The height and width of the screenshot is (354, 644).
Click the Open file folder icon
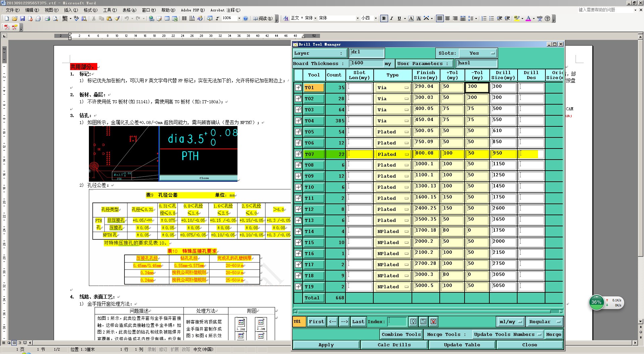point(14,18)
